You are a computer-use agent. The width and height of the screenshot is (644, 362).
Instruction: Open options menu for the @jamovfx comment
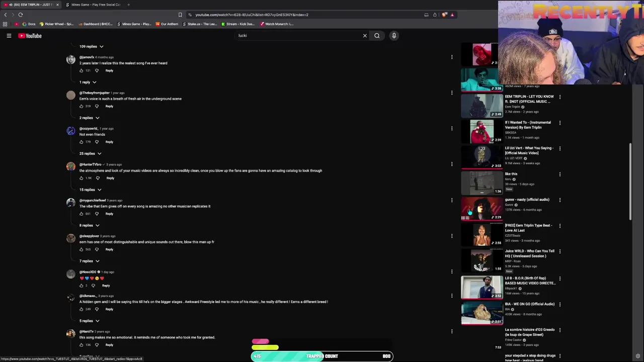click(x=452, y=57)
